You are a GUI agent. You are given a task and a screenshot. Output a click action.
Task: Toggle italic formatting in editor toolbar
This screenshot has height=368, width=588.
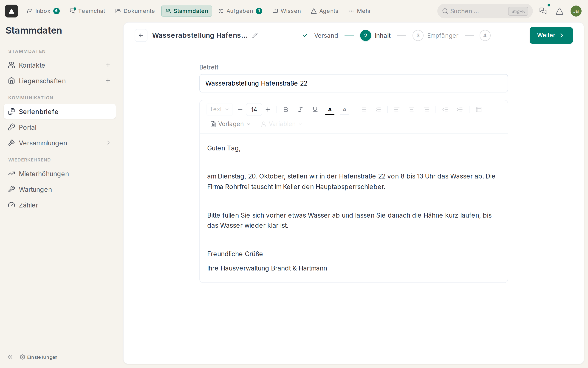coord(300,109)
